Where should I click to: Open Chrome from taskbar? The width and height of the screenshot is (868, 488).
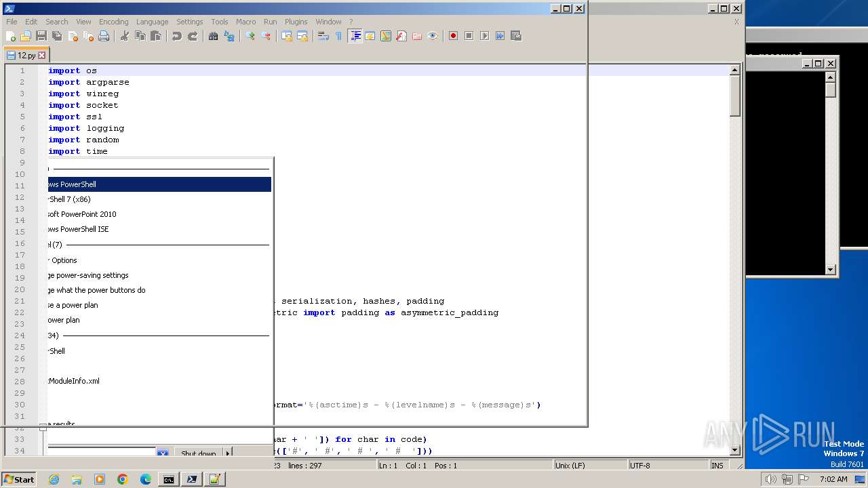point(122,479)
